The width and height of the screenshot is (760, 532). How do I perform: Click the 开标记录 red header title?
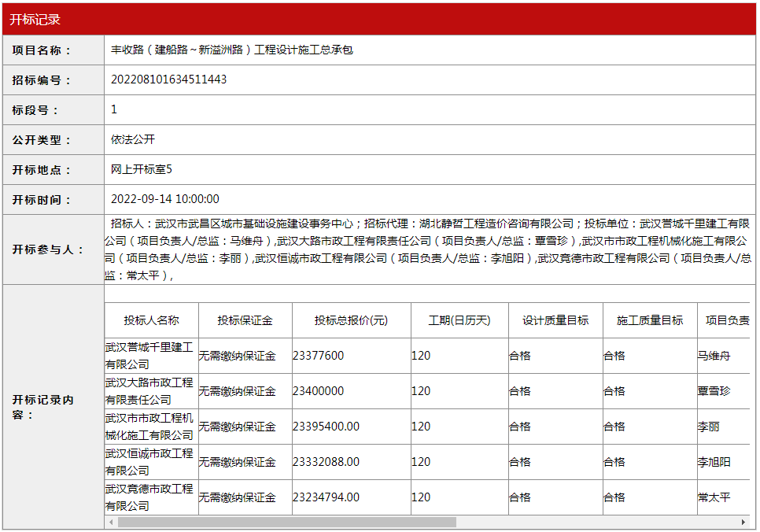(35, 20)
